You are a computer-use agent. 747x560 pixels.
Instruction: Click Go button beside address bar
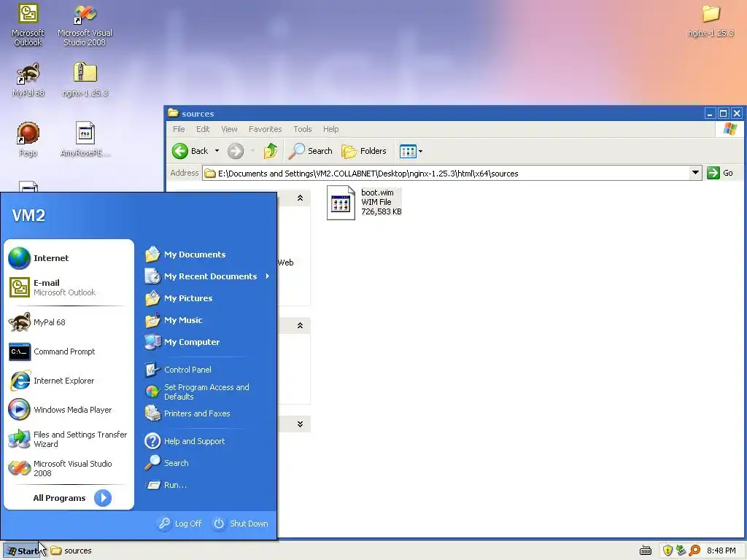click(720, 173)
